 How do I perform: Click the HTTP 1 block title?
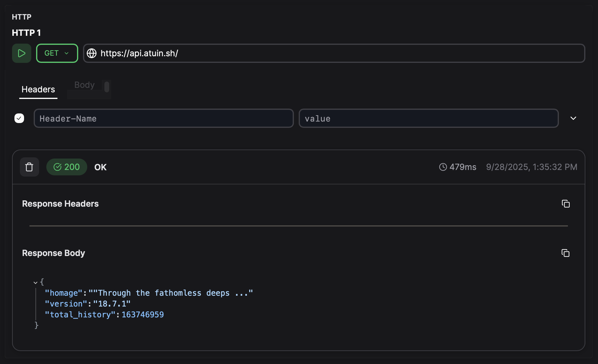[x=26, y=33]
